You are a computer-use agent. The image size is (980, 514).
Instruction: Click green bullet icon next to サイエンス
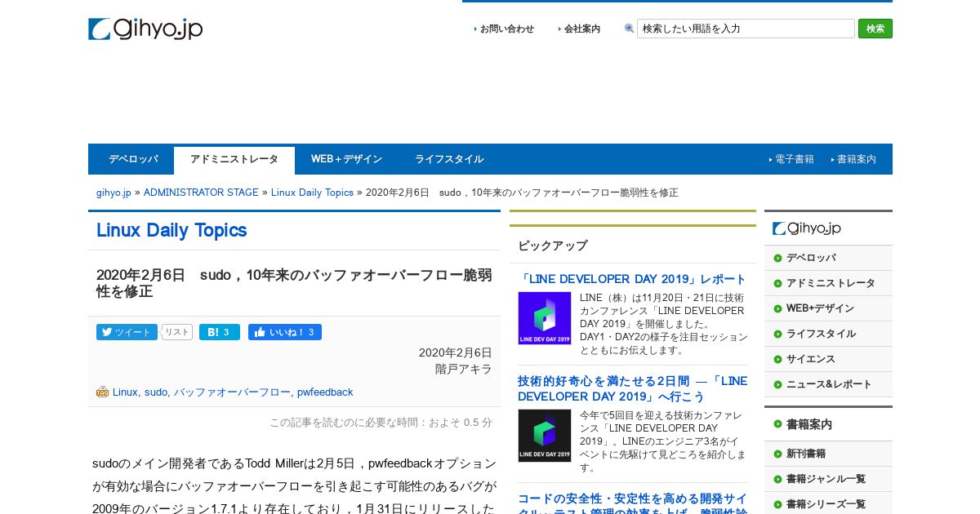[777, 359]
